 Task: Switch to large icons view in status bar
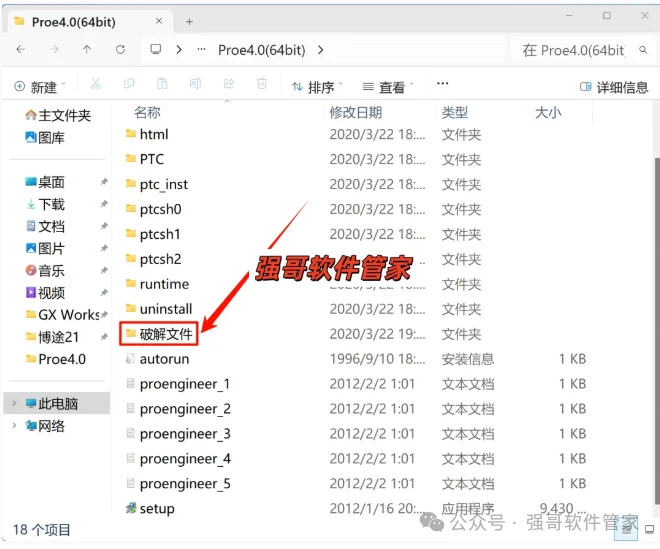649,529
